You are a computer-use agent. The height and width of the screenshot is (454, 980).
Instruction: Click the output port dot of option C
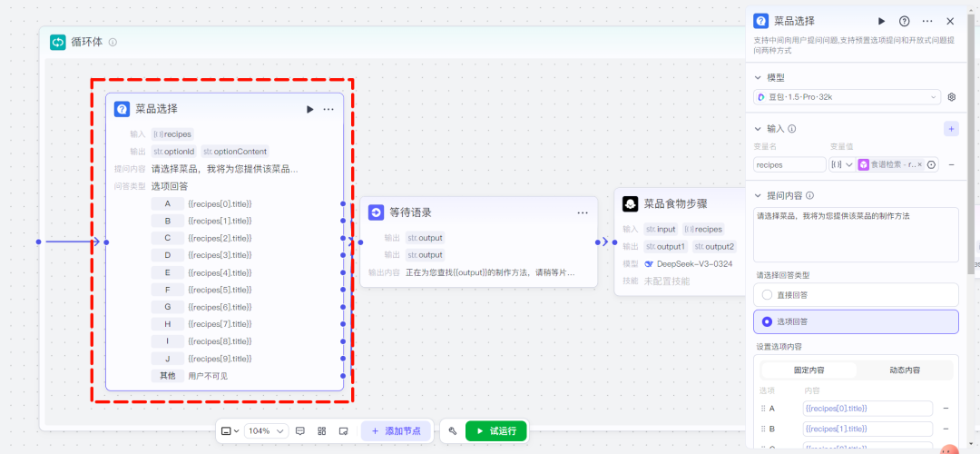tap(343, 238)
